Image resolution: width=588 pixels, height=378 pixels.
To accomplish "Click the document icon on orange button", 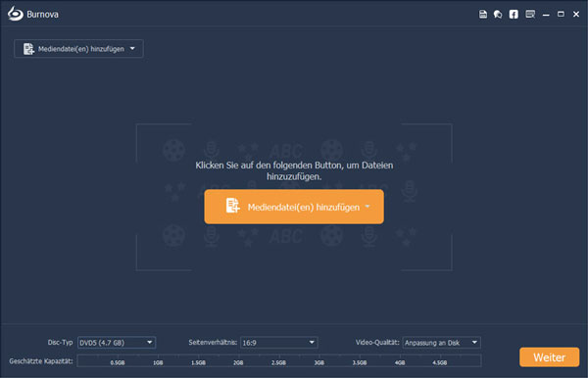I will tap(232, 206).
